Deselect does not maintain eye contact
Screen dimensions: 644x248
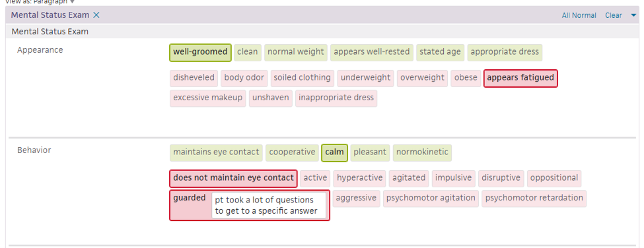[233, 178]
